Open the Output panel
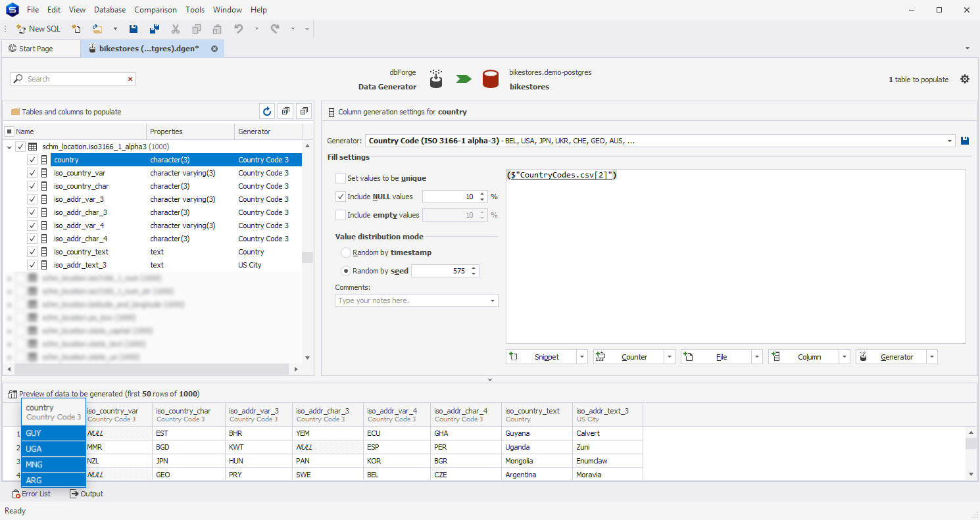The width and height of the screenshot is (980, 520). [86, 494]
